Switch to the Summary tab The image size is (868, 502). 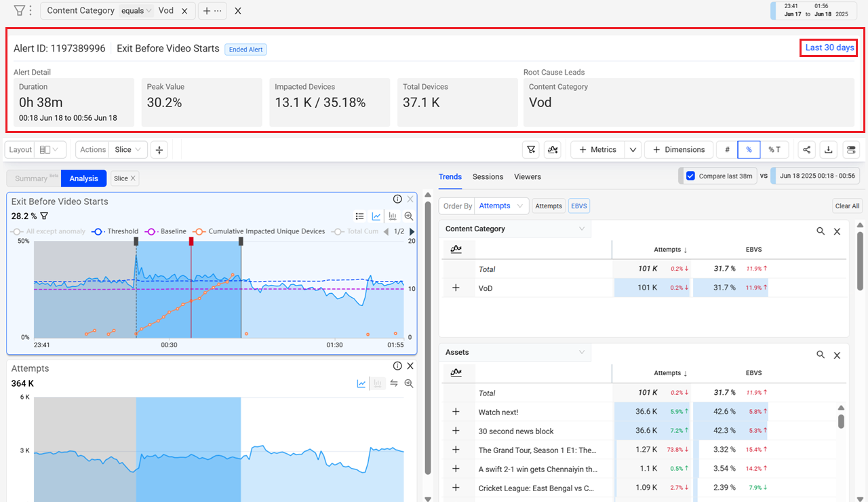click(x=33, y=178)
